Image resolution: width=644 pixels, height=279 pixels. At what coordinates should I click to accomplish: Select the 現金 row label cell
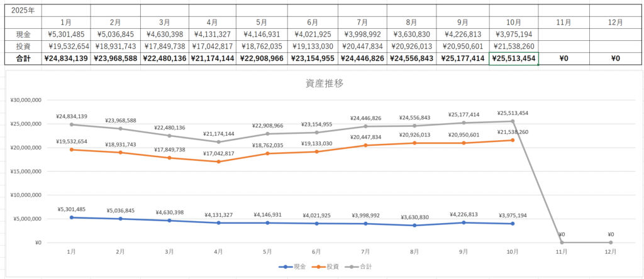point(23,34)
